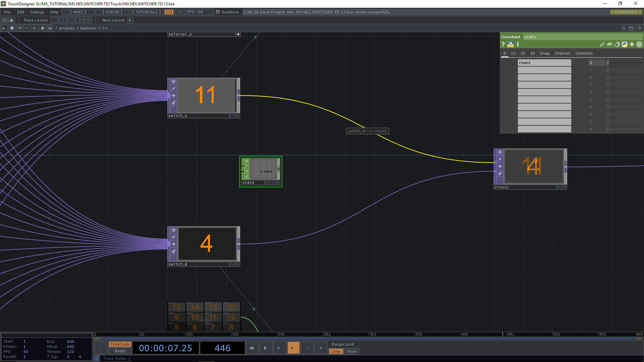Click the project1 path segment

(67, 28)
